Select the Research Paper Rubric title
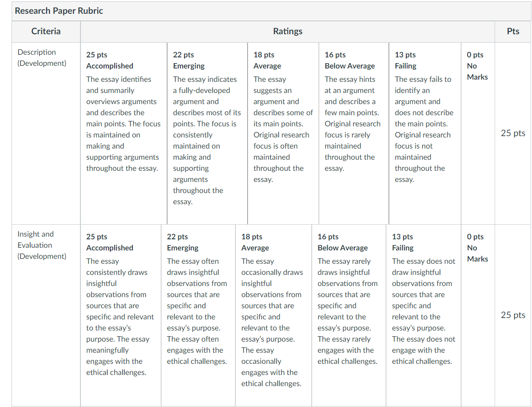The width and height of the screenshot is (532, 407). [59, 11]
